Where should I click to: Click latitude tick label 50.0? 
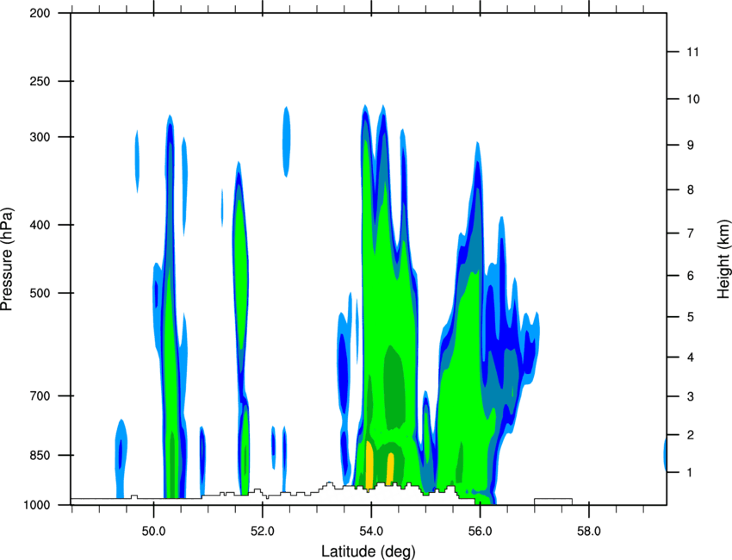153,532
